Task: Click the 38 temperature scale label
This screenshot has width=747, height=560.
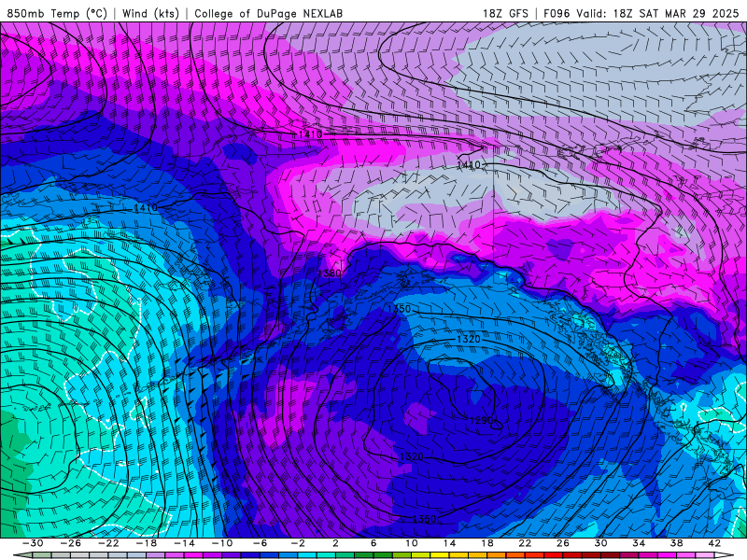Action: (x=676, y=543)
